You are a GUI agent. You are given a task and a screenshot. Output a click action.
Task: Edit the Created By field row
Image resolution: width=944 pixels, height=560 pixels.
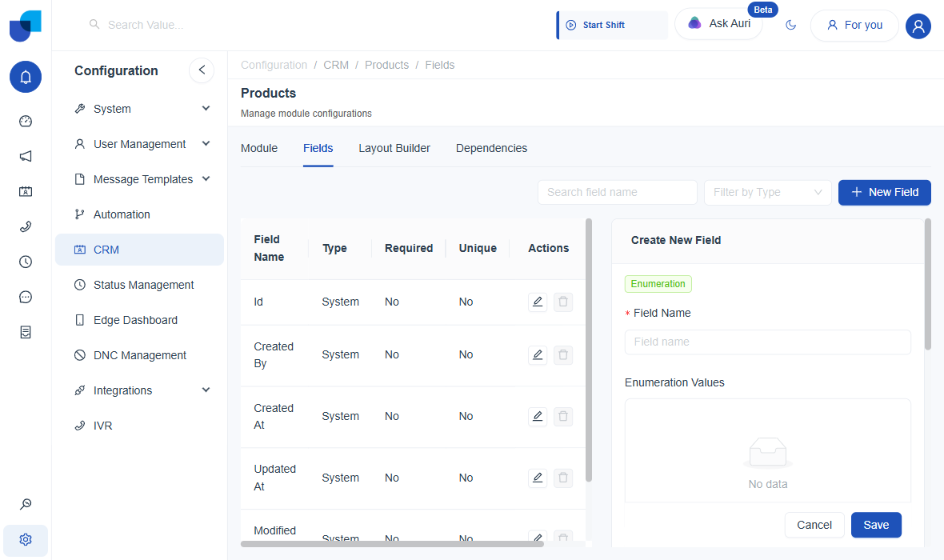(538, 355)
